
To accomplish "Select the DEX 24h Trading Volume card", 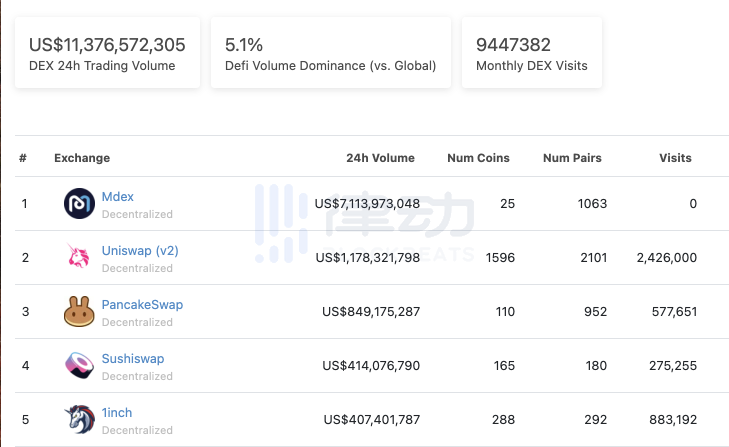I will tap(107, 53).
